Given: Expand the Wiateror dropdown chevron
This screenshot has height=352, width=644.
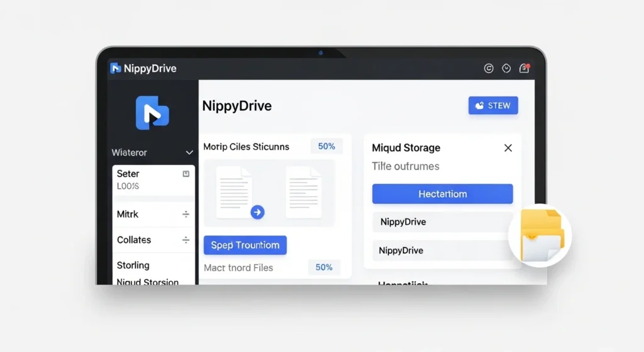Looking at the screenshot, I should 189,152.
